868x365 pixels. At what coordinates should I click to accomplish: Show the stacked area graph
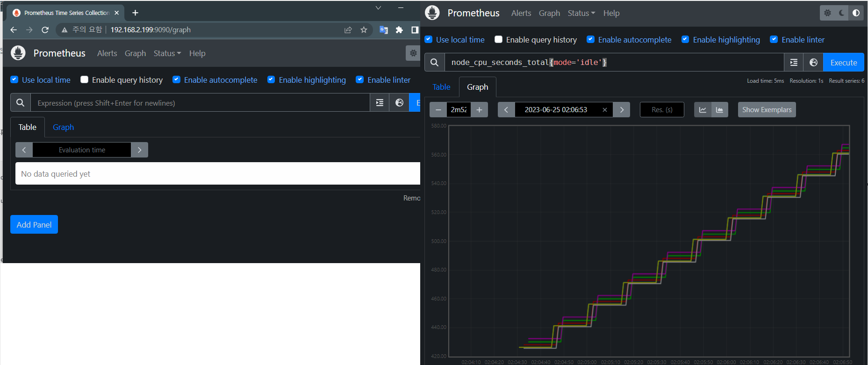click(x=719, y=110)
